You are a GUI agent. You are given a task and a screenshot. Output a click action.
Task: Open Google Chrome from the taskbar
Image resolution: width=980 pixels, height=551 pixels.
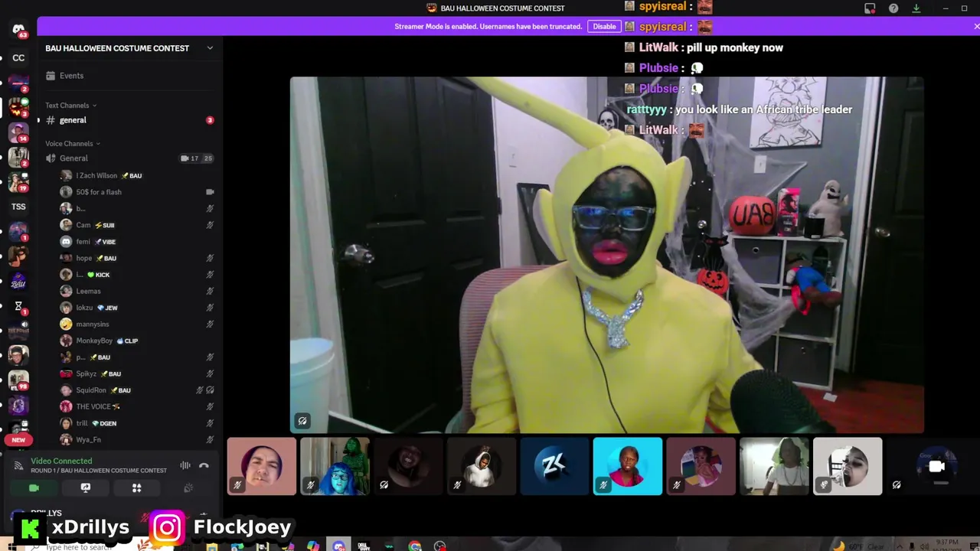[414, 546]
